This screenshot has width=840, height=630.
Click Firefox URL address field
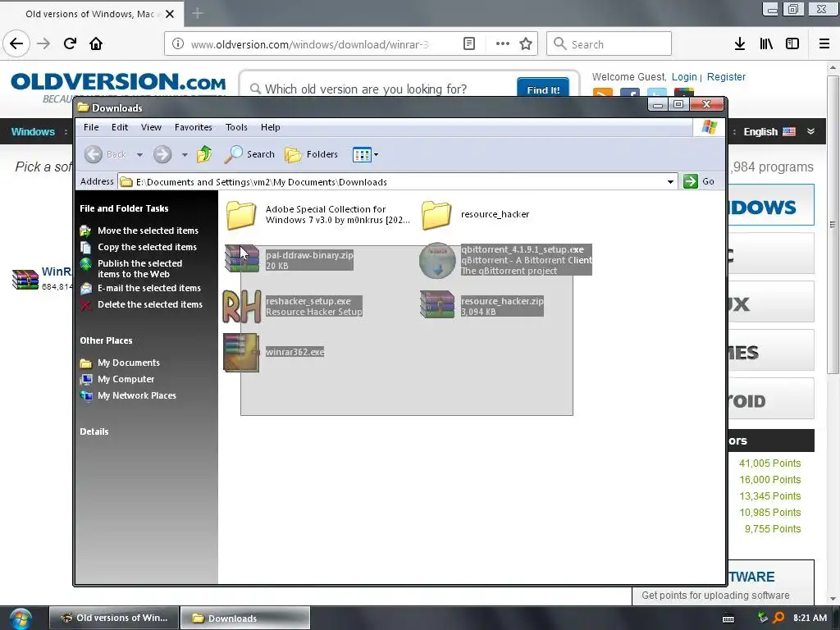(309, 44)
